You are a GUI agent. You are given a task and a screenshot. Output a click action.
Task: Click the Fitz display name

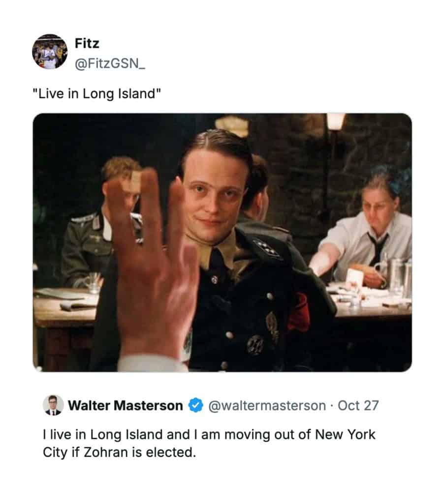(87, 43)
